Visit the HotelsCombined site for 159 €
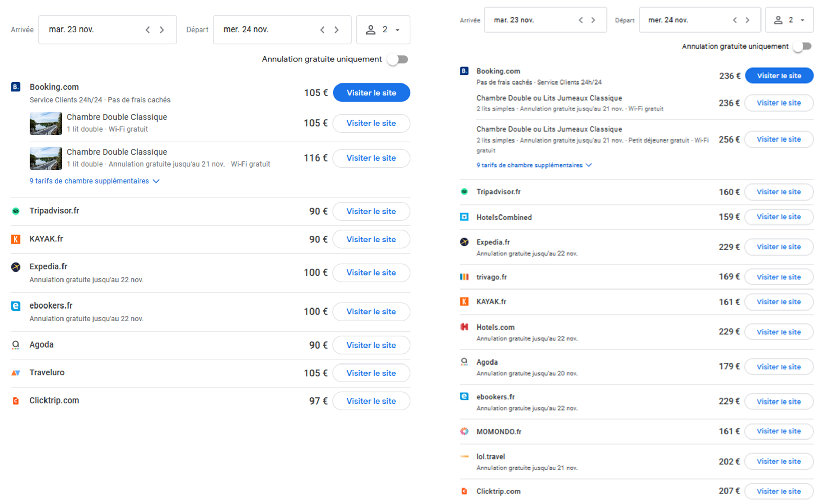This screenshot has width=824, height=504. click(779, 217)
